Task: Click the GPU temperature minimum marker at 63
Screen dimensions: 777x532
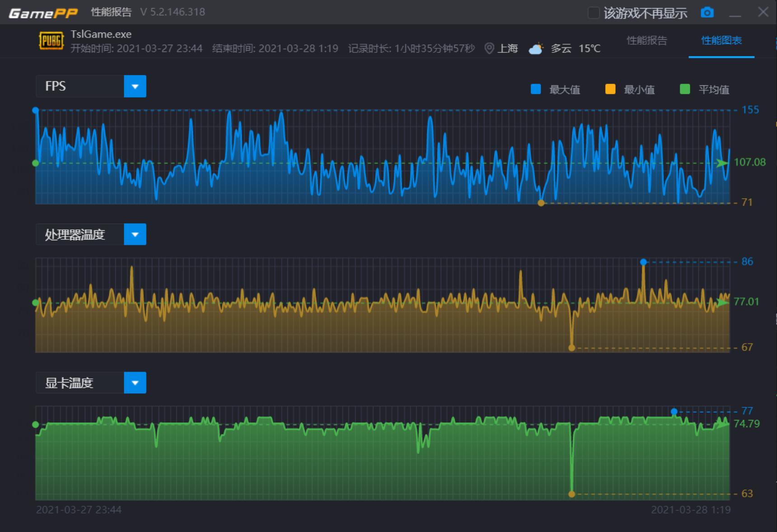Action: click(x=572, y=494)
